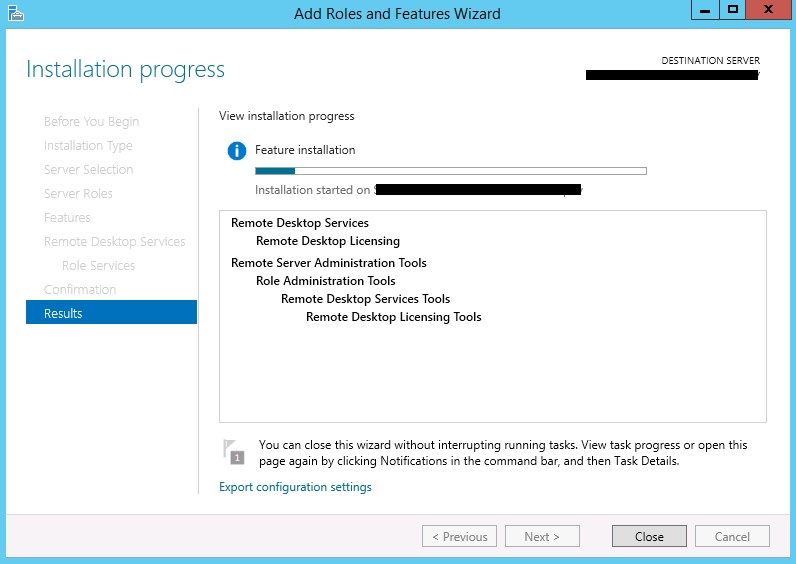Click the Feature installation label
796x564 pixels.
coord(305,150)
